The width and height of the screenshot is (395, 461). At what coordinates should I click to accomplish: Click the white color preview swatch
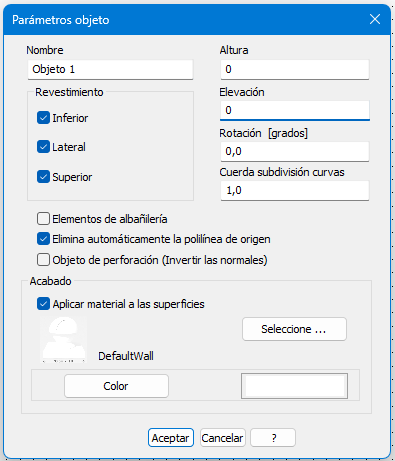(294, 386)
